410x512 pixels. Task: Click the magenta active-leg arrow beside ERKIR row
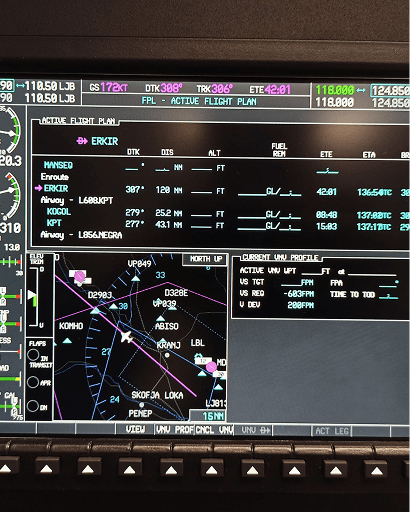[38, 188]
